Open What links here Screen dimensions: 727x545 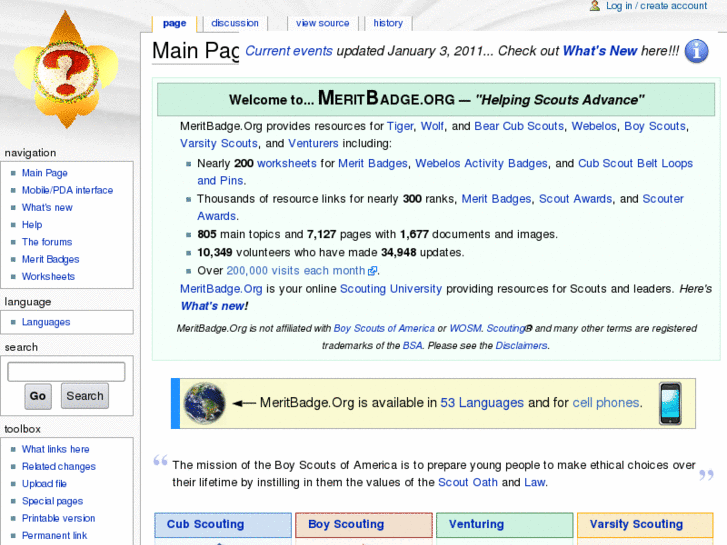point(56,449)
